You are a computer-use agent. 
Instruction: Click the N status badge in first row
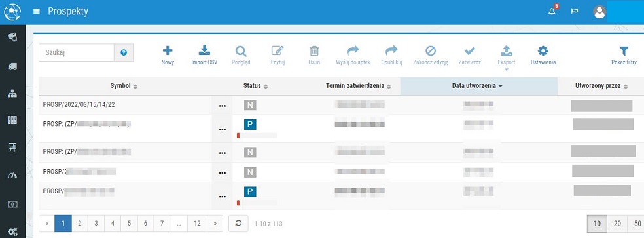click(x=250, y=105)
